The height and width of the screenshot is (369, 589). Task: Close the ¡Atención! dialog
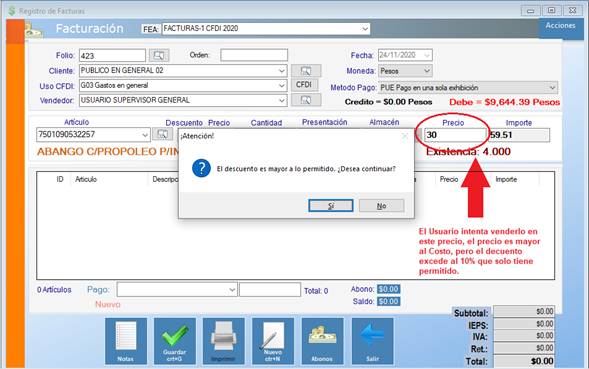[405, 136]
